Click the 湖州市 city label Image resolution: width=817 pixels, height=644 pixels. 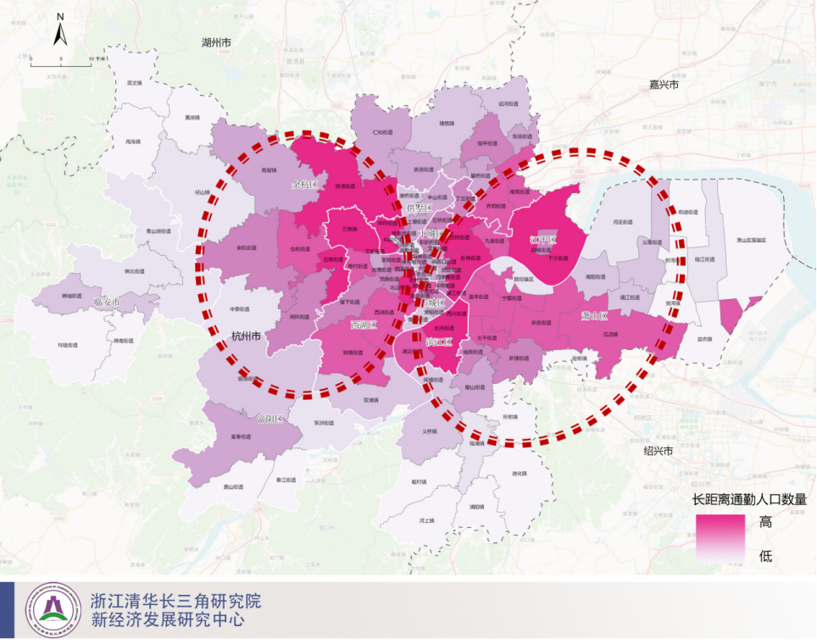pyautogui.click(x=216, y=42)
